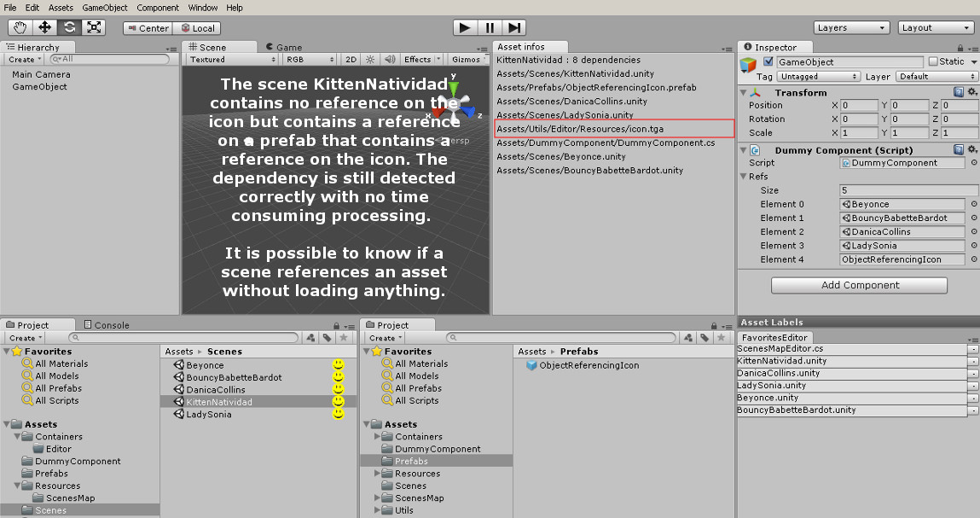This screenshot has width=980, height=518.
Task: Select the Scale tool
Action: tap(93, 27)
